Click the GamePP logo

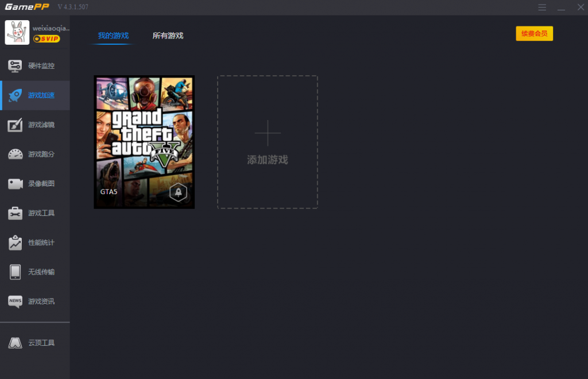coord(26,7)
